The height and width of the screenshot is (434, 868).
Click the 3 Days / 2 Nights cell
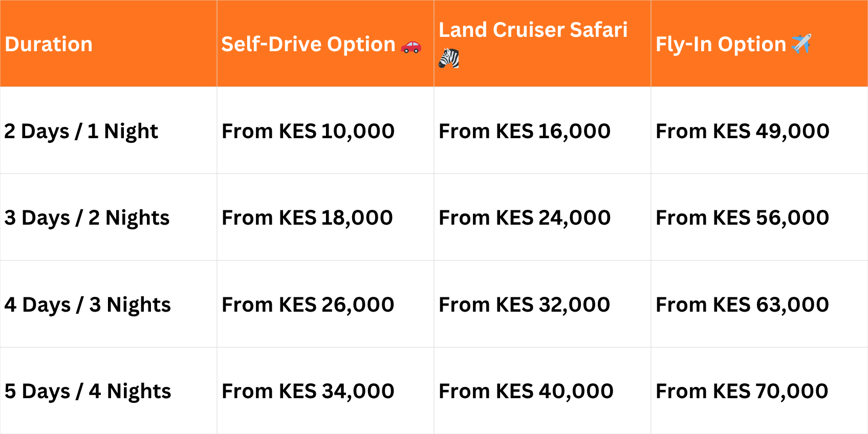pyautogui.click(x=87, y=218)
